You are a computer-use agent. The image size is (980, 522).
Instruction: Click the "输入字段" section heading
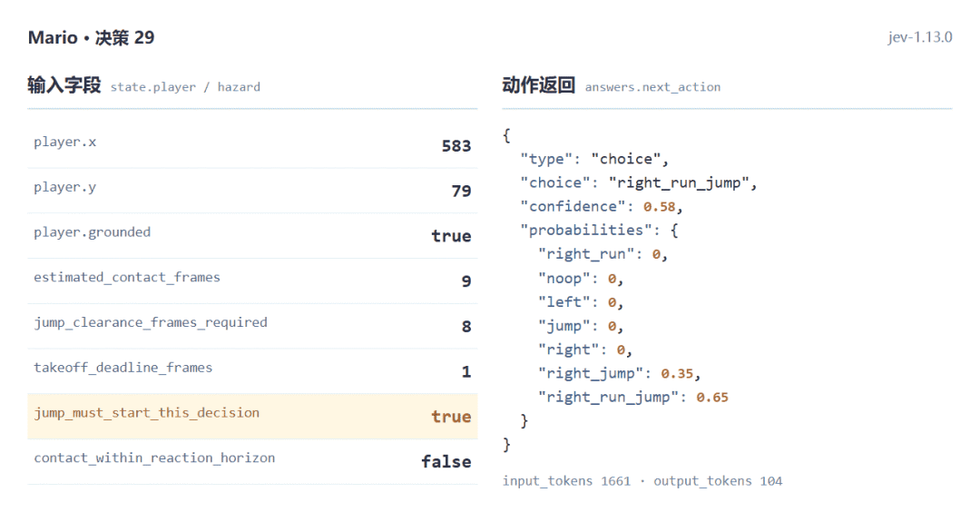pos(64,85)
